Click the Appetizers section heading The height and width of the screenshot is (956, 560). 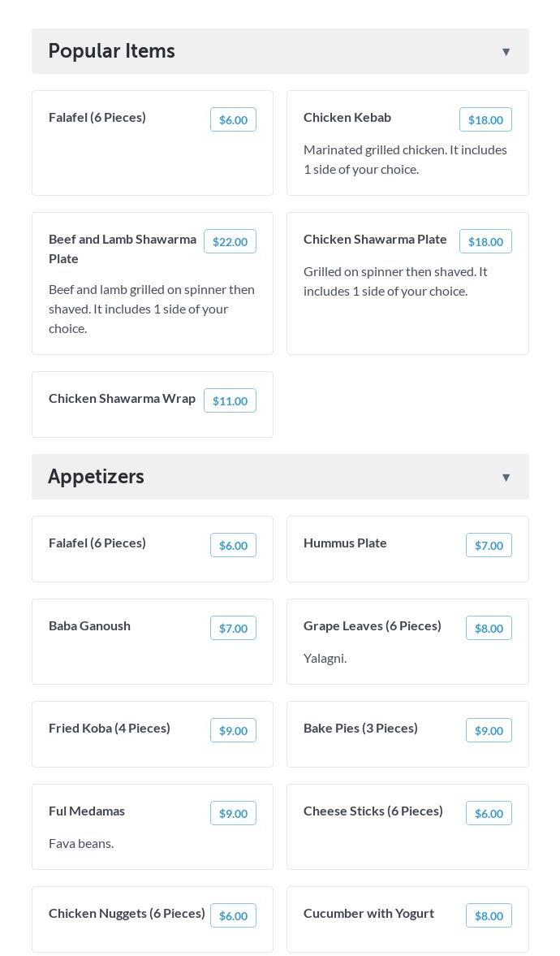coord(96,477)
